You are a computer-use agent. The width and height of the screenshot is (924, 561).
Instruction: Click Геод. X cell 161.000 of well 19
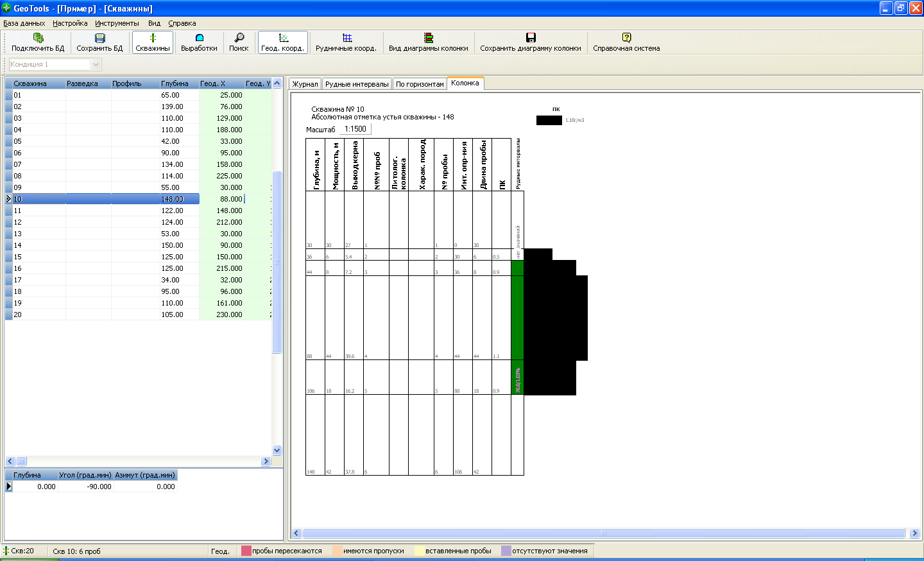click(x=221, y=303)
